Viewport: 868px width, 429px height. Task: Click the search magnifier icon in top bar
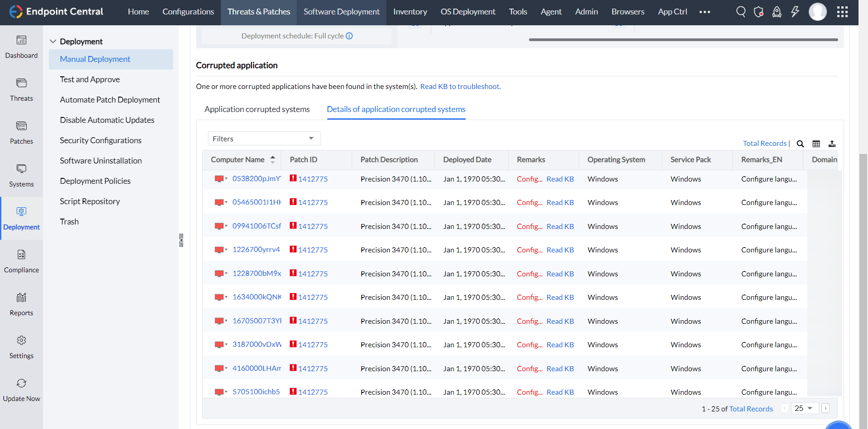pos(741,12)
